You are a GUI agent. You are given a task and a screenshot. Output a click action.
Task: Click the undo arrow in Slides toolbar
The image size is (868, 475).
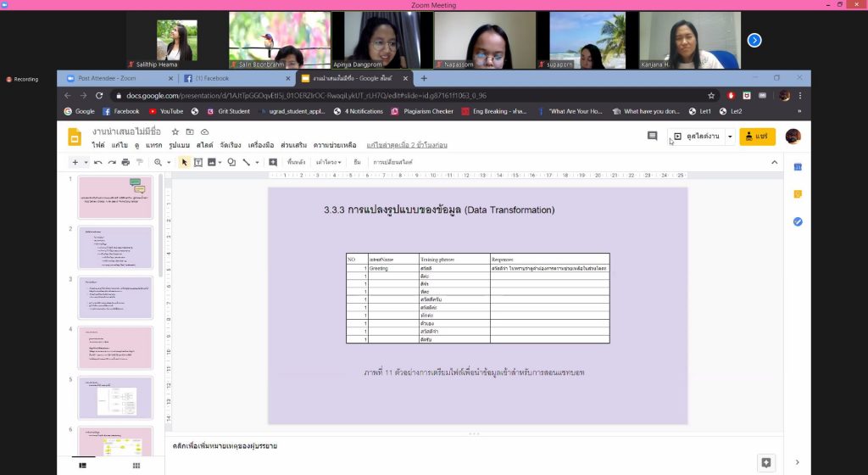coord(99,162)
